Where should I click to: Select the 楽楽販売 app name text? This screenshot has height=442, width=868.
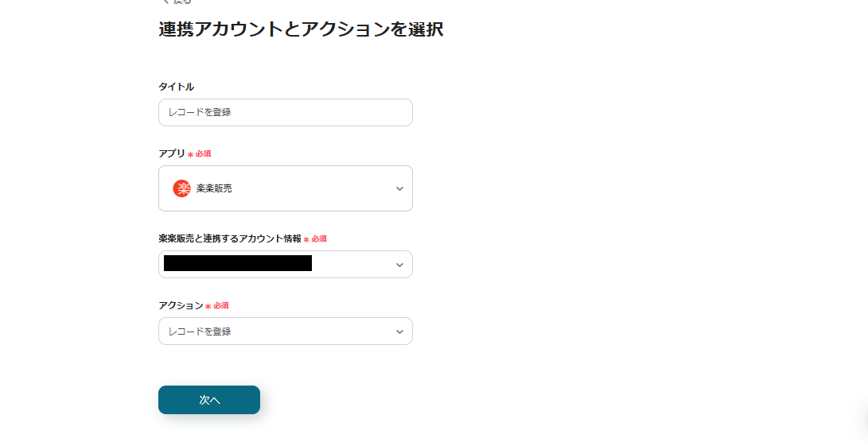click(214, 188)
